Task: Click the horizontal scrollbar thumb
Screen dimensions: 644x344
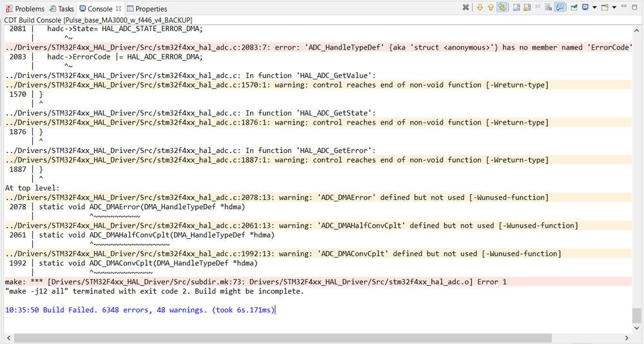Action: (x=283, y=338)
